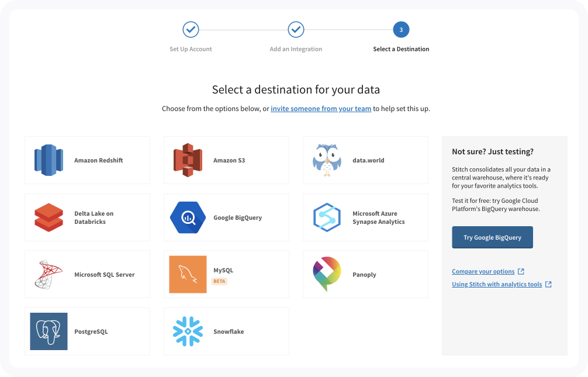Select the Amazon Redshift label text
Screen dimensions: 588x377
tap(99, 160)
